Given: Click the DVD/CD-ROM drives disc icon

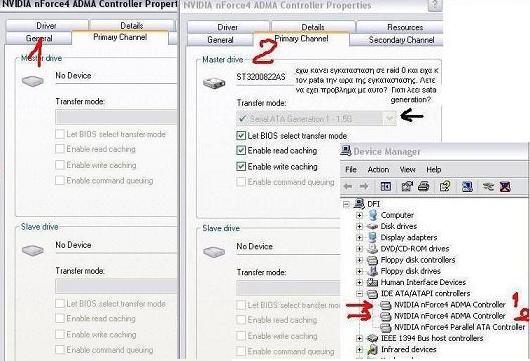Looking at the screenshot, I should (372, 248).
